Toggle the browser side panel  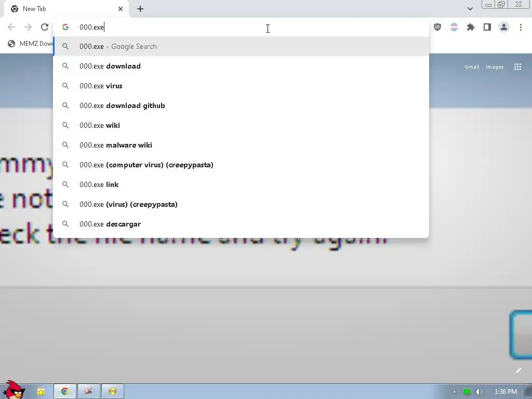point(487,27)
